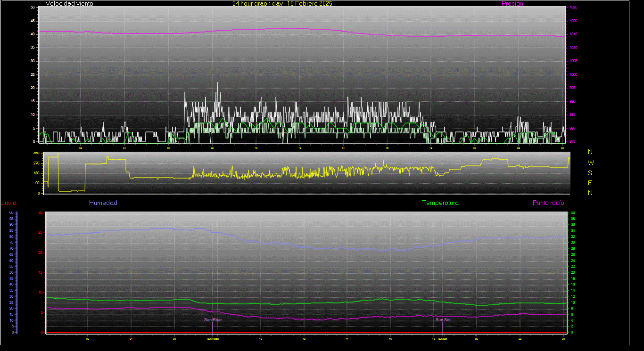This screenshot has width=644, height=351.
Task: Click the 'Sun Set' marker label in lower chart
Action: 443,320
